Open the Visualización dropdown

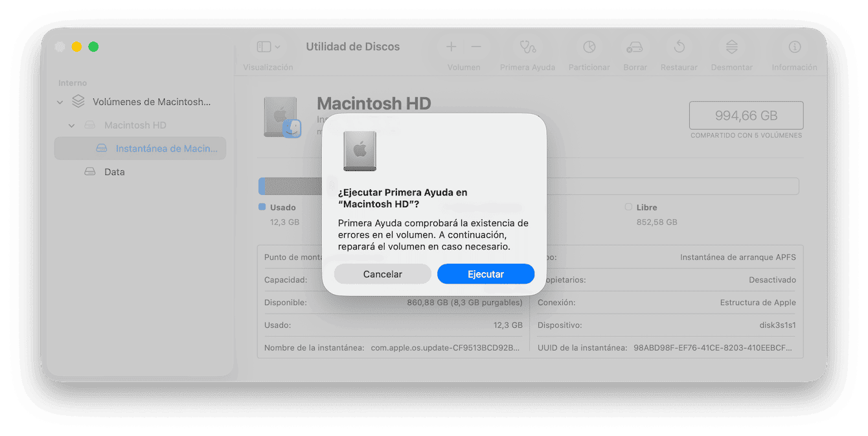[267, 47]
